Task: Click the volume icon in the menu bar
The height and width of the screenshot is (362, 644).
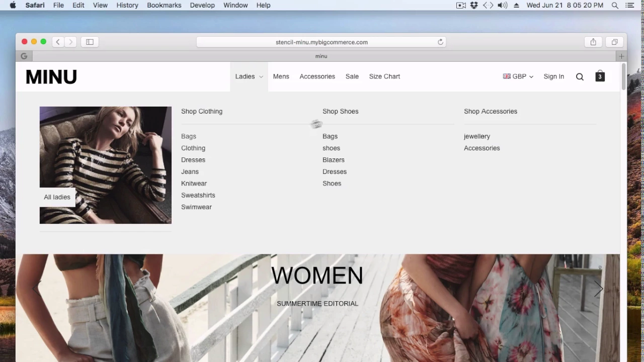Action: click(502, 5)
